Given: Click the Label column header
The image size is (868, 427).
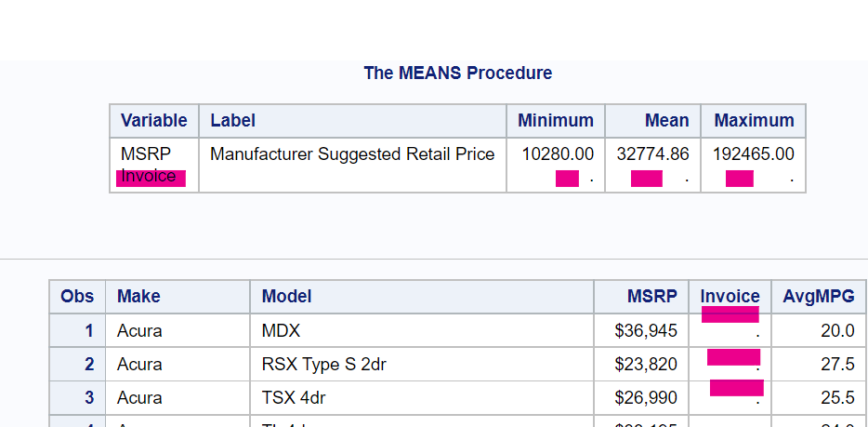Looking at the screenshot, I should tap(232, 120).
